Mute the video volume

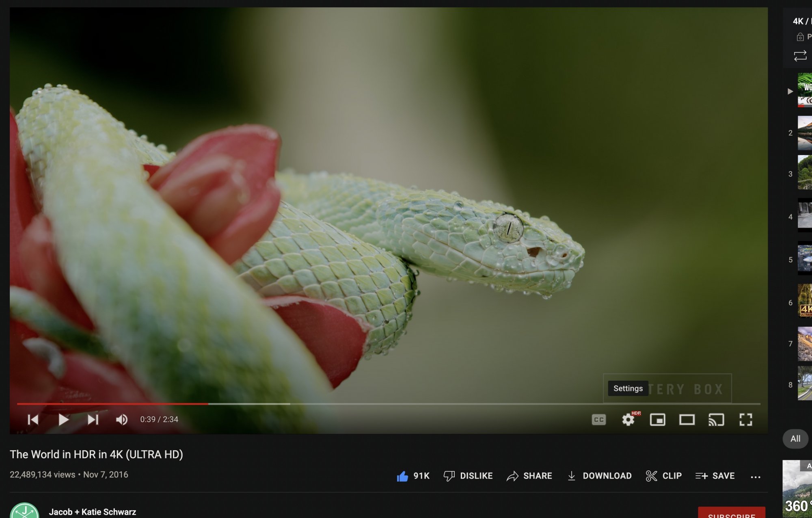pos(121,419)
